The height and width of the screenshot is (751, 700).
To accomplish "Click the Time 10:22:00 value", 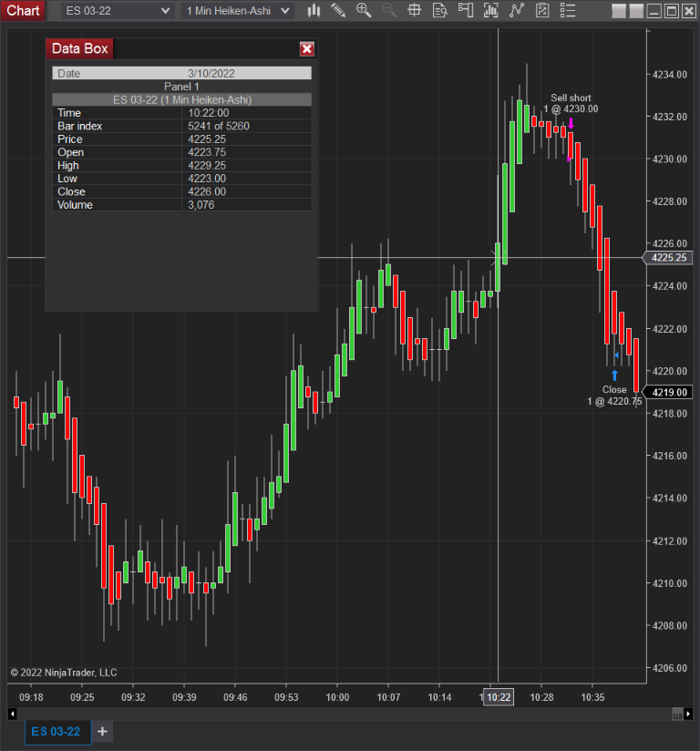I will pyautogui.click(x=209, y=113).
